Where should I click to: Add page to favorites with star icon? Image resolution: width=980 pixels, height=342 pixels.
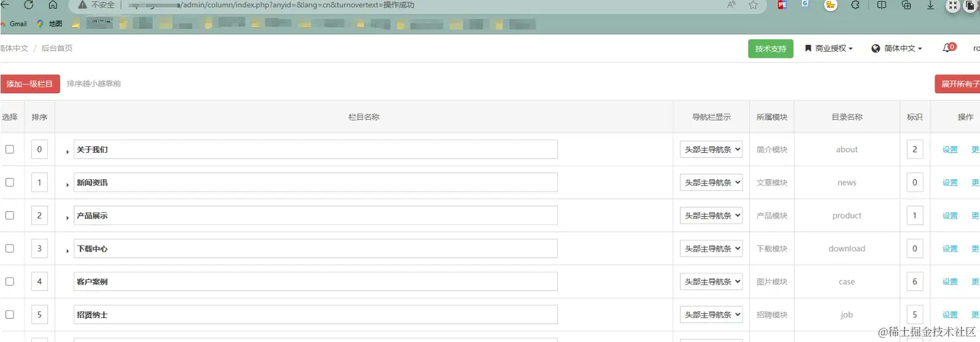[x=753, y=5]
